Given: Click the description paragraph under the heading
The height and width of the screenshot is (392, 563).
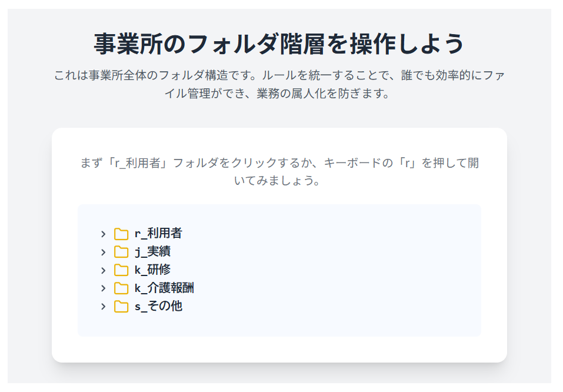Looking at the screenshot, I should tap(279, 85).
